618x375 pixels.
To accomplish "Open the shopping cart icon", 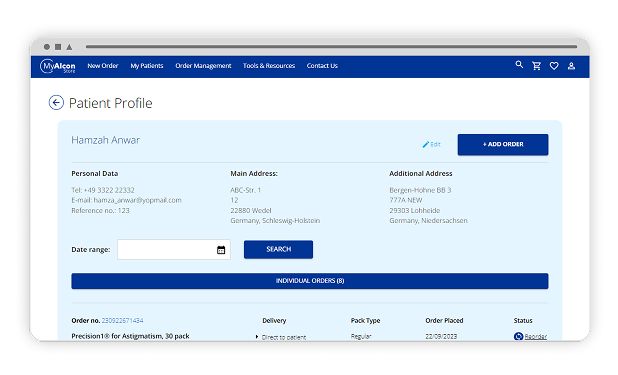I will point(536,66).
